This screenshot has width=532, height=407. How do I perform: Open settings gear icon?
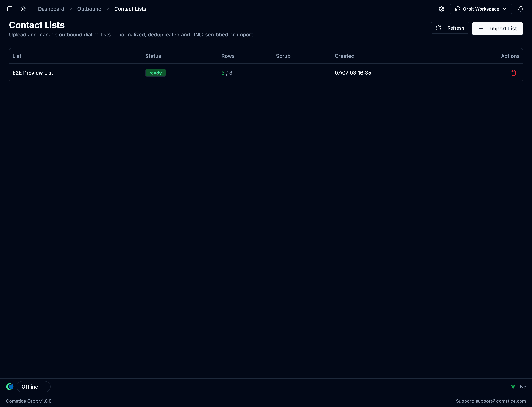[441, 9]
